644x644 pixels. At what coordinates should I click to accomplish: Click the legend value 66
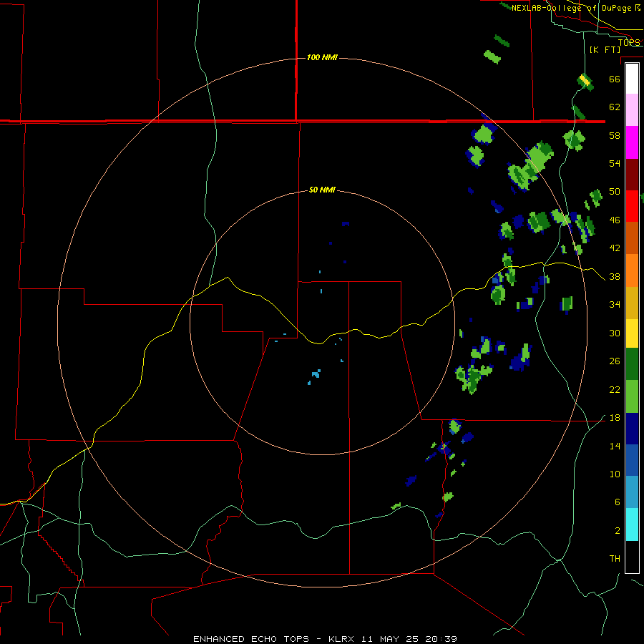tap(615, 79)
